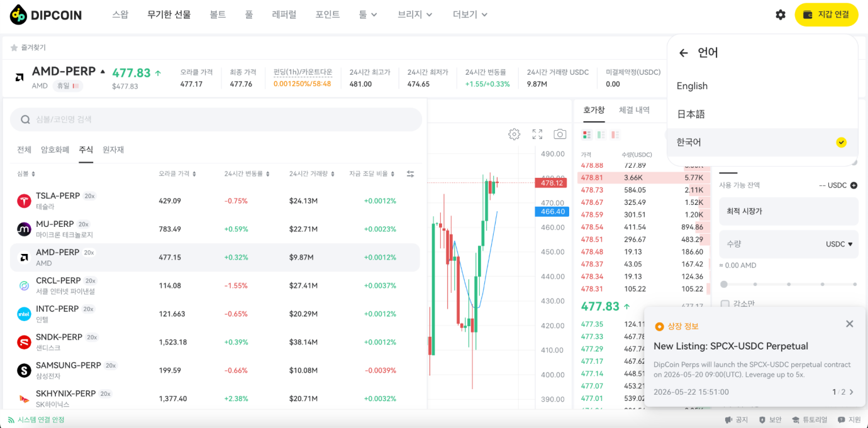
Task: Open 지원 support in footer
Action: click(x=849, y=420)
